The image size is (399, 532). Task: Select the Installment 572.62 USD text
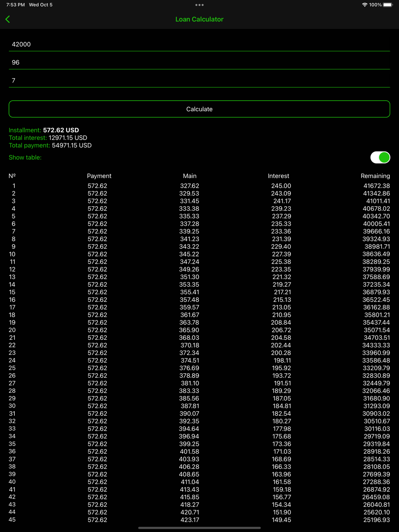pos(44,130)
